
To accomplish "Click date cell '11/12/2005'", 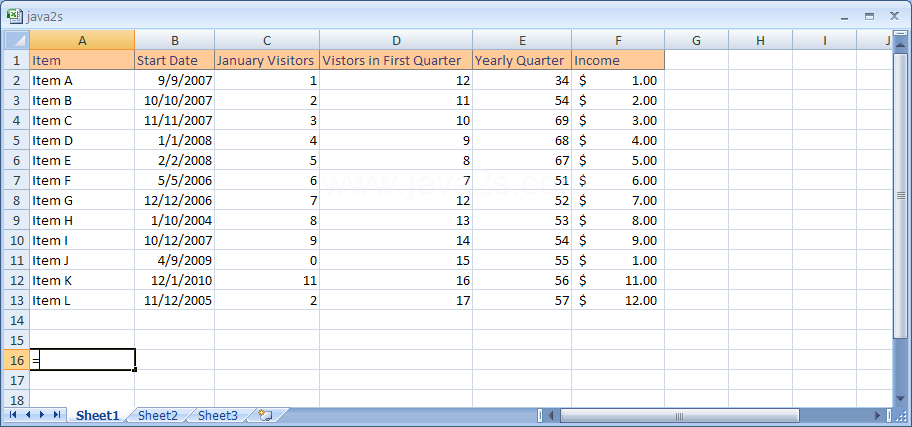I will [174, 300].
